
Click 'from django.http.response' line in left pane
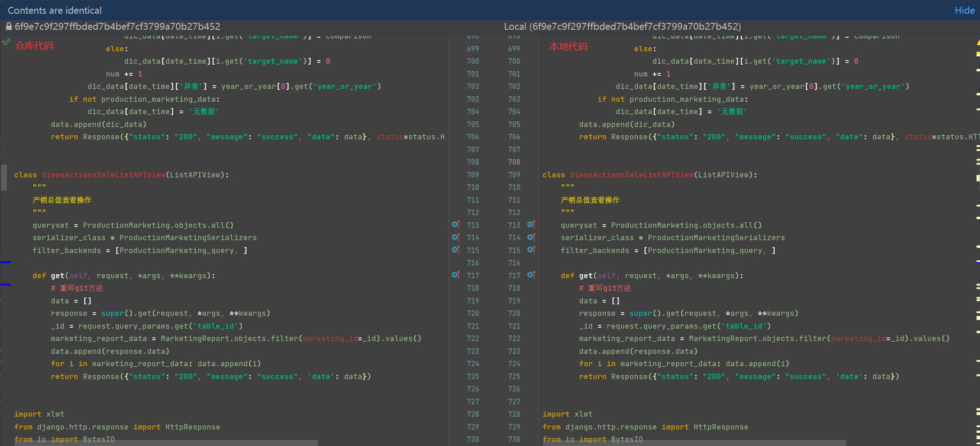(x=117, y=427)
